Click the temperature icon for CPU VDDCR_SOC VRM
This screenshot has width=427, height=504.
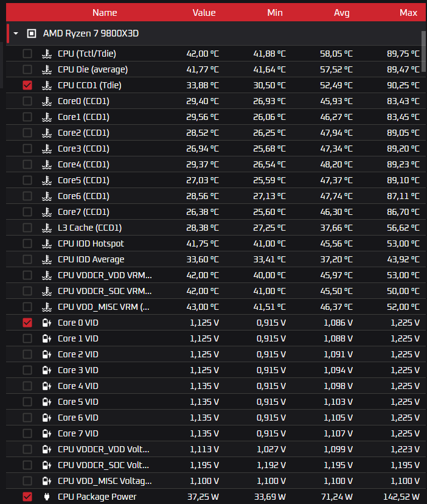(47, 291)
